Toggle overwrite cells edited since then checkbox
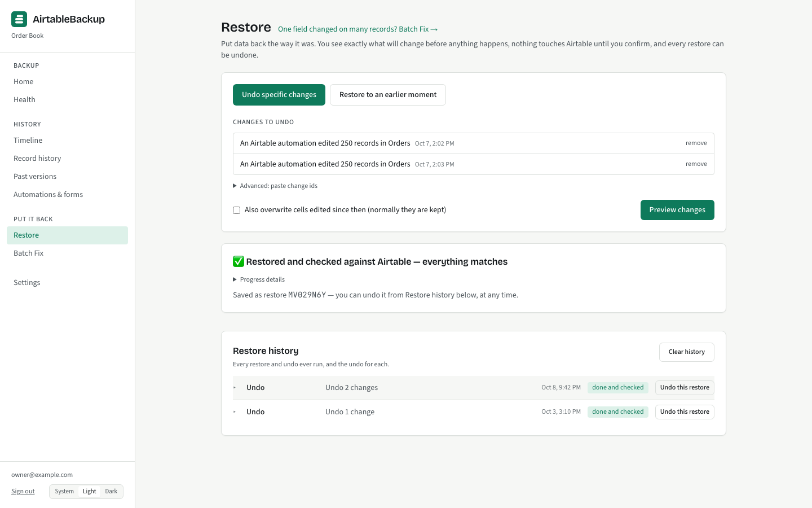812x508 pixels. [237, 210]
